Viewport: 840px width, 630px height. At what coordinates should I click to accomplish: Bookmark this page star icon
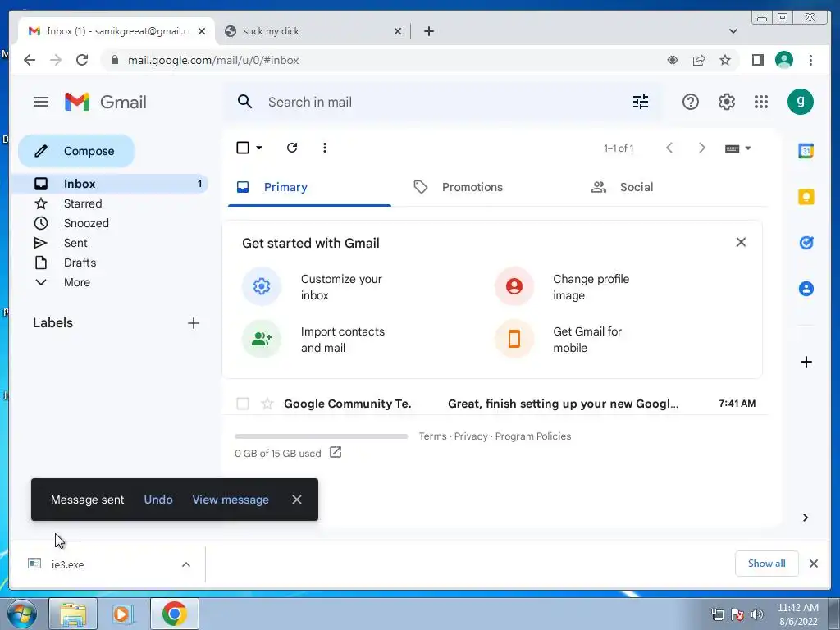click(x=725, y=60)
